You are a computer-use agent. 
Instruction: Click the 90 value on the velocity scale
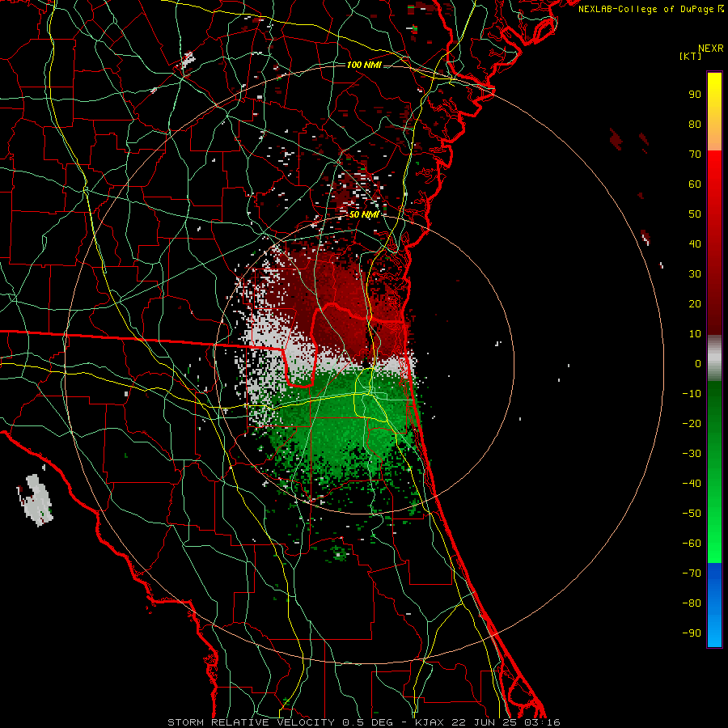[x=695, y=95]
